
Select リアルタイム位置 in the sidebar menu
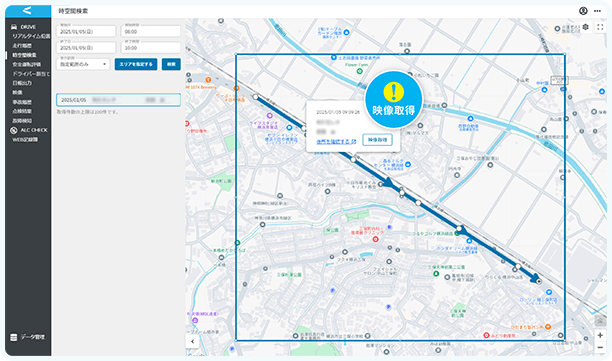(x=31, y=36)
